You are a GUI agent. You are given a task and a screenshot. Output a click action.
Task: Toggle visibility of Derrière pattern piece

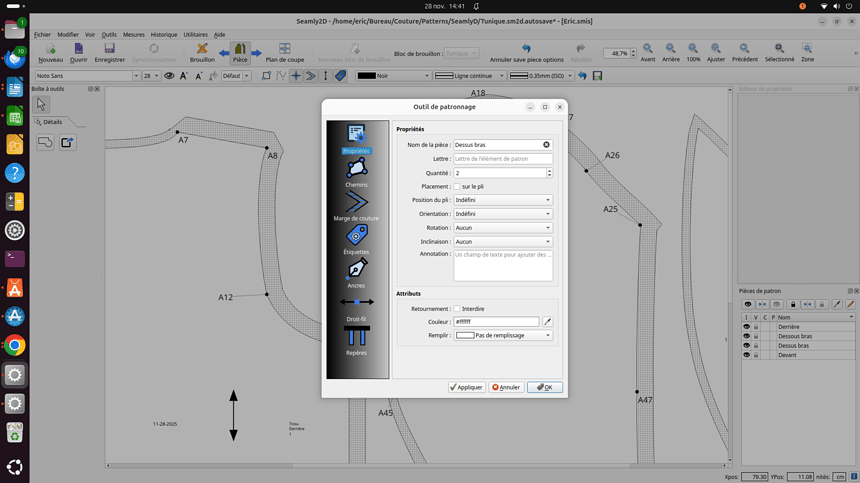click(746, 327)
